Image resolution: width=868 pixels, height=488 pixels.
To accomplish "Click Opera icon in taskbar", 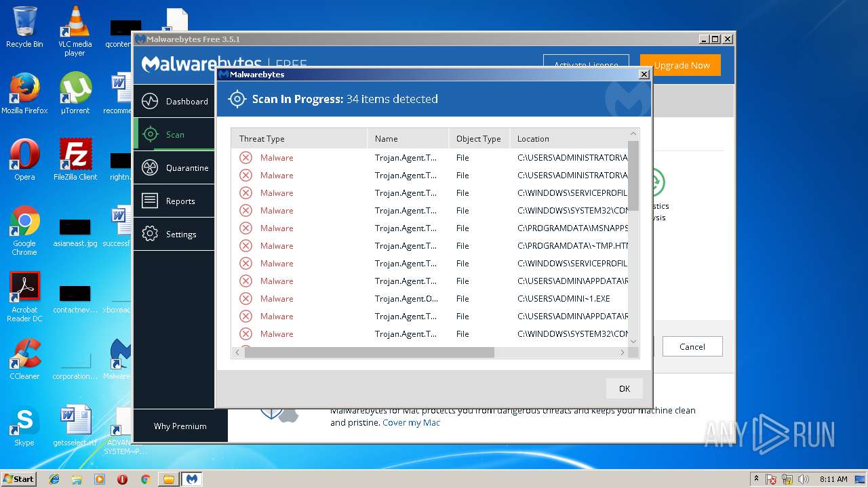I will [x=122, y=479].
